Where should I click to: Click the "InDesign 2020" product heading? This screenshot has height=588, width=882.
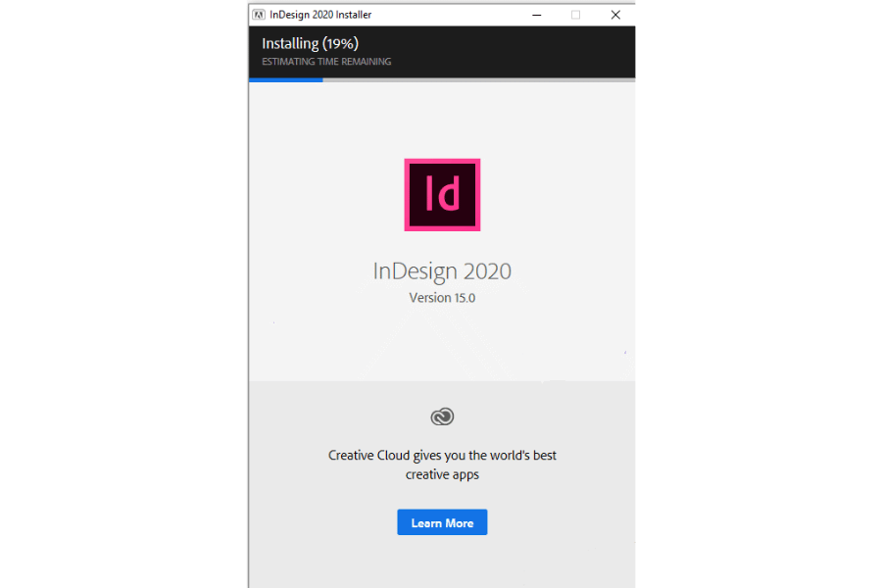(442, 270)
